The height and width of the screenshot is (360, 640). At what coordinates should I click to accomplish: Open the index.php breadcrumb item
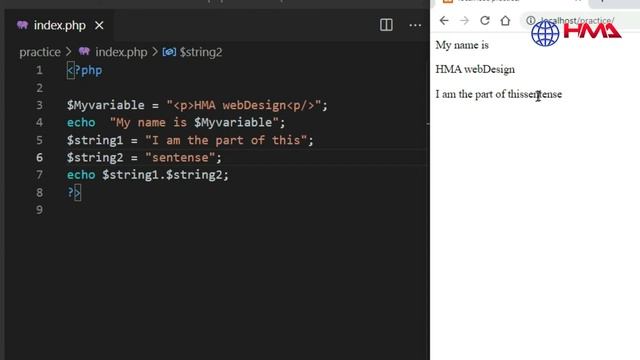point(121,52)
